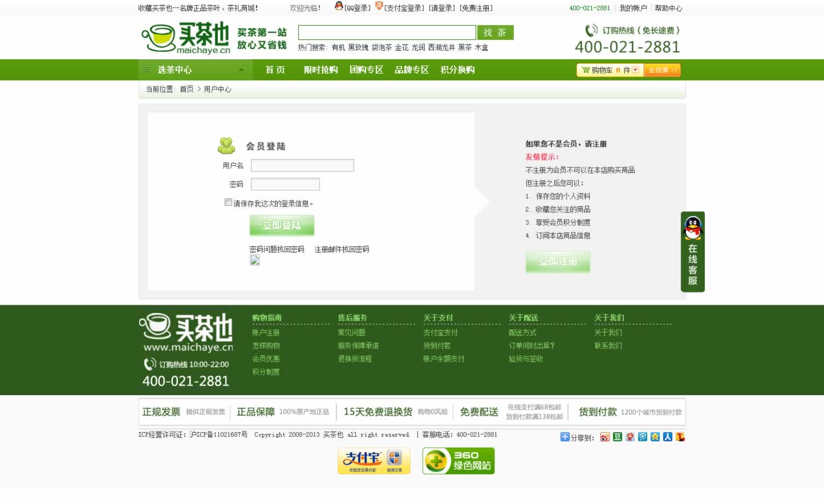This screenshot has height=504, width=824.
Task: Click the QQ penguin login icon
Action: 339,6
